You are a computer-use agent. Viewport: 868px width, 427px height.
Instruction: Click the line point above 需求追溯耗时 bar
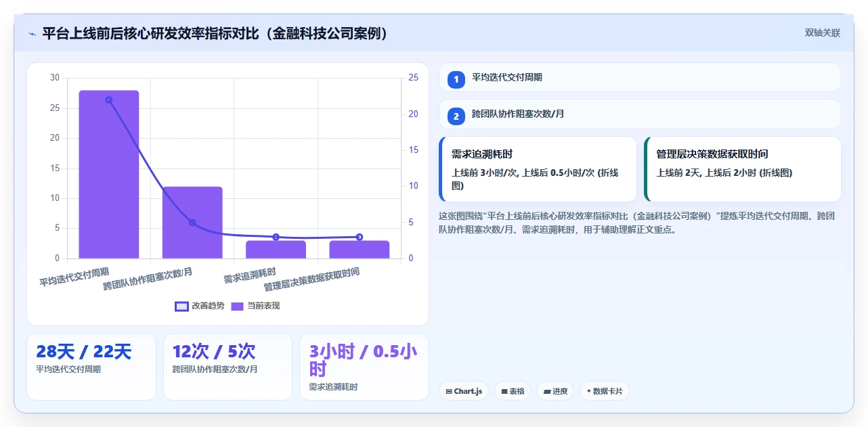coord(276,237)
